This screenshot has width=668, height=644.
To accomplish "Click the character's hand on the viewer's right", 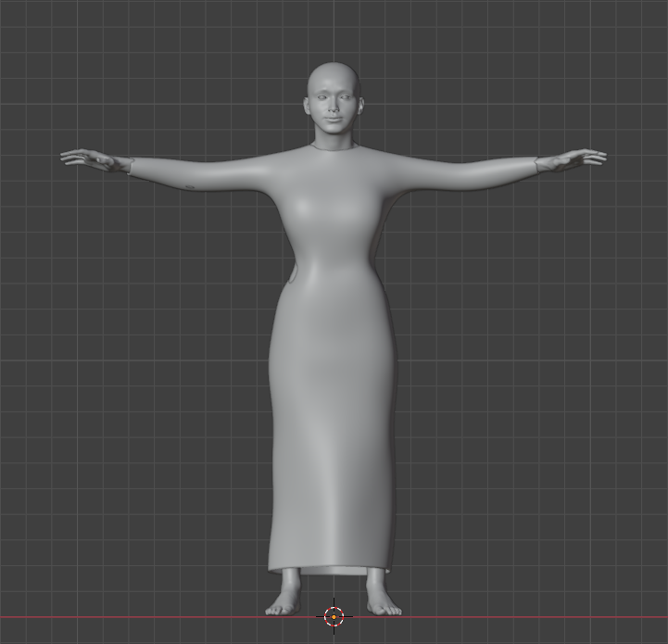I will click(x=572, y=160).
